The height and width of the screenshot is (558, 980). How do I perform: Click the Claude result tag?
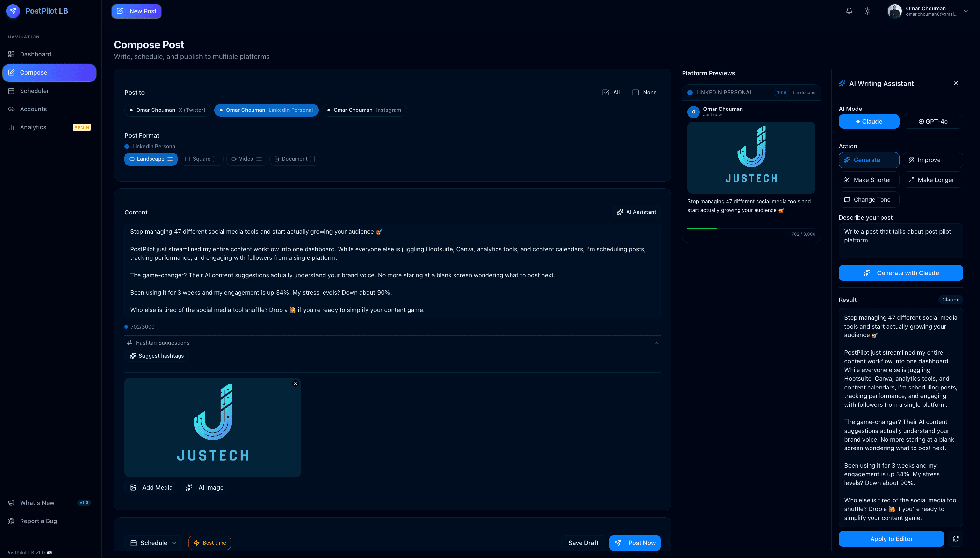tap(950, 300)
